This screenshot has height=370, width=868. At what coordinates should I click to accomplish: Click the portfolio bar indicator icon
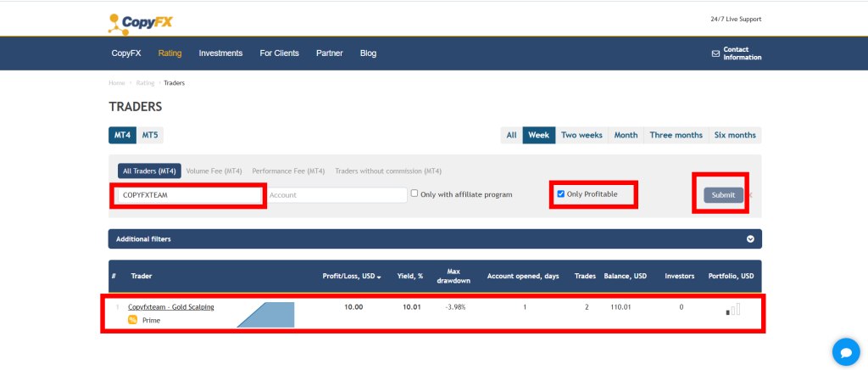pos(733,309)
